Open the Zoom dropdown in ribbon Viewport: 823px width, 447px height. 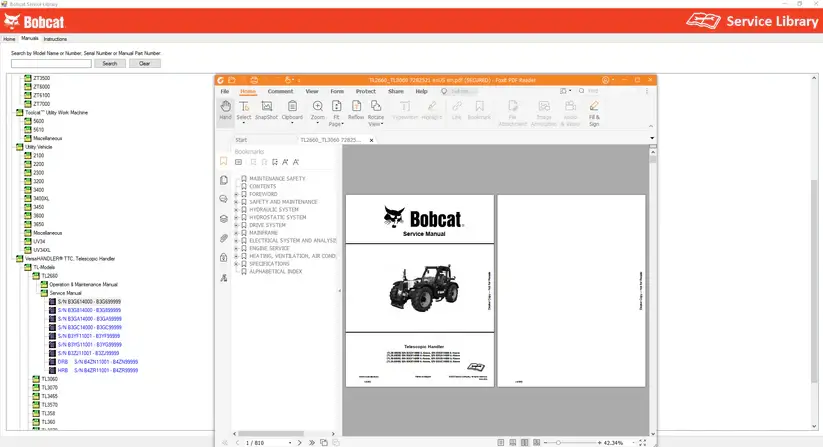click(317, 110)
